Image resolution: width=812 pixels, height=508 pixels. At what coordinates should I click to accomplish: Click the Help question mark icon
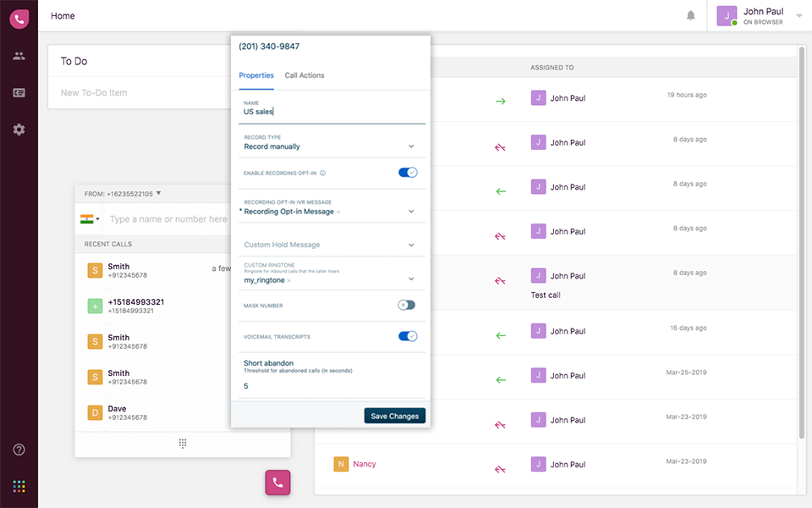(19, 450)
